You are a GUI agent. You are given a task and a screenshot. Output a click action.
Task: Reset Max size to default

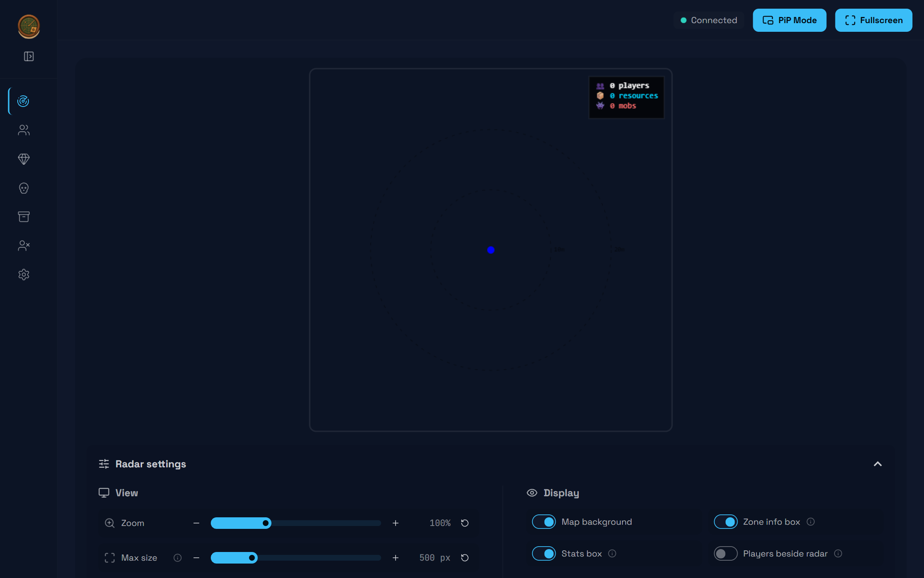(464, 558)
